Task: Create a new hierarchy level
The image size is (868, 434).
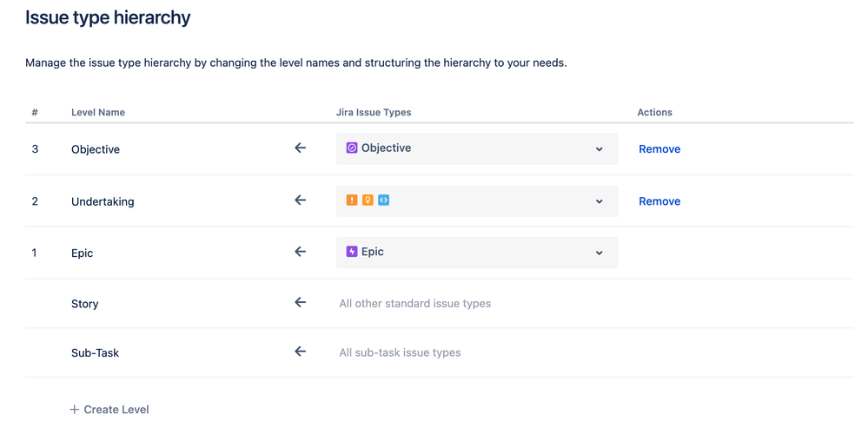Action: (109, 410)
